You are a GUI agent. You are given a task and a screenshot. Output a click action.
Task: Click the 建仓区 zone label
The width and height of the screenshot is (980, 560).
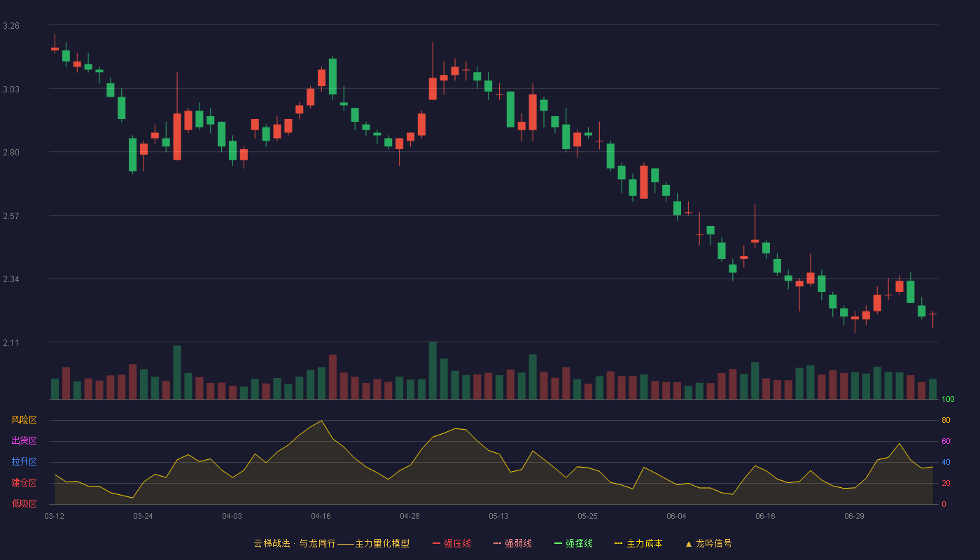[24, 483]
